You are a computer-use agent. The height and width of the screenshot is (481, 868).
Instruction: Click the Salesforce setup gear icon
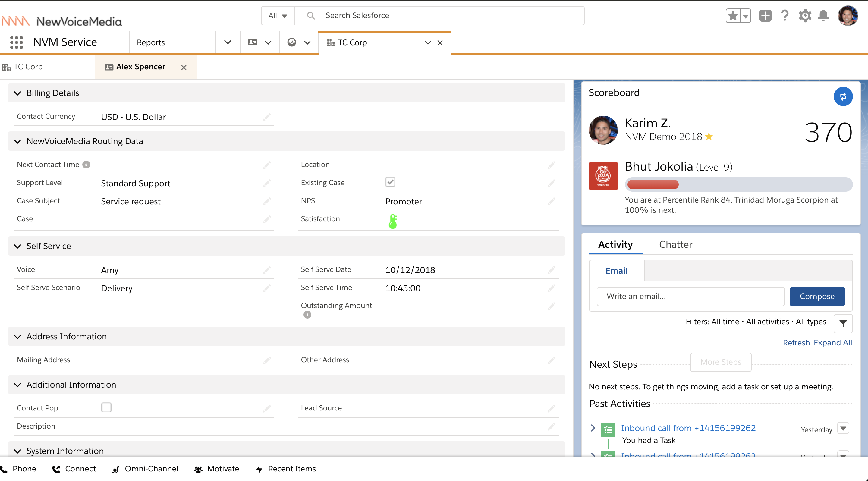coord(805,15)
